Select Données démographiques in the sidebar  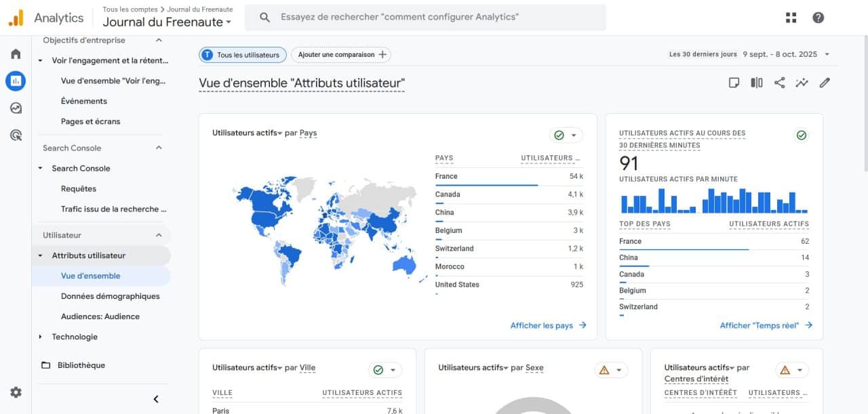110,296
